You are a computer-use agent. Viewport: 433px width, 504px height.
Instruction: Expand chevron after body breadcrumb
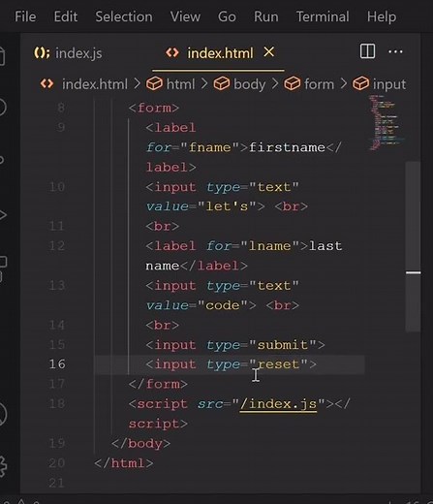click(x=275, y=84)
